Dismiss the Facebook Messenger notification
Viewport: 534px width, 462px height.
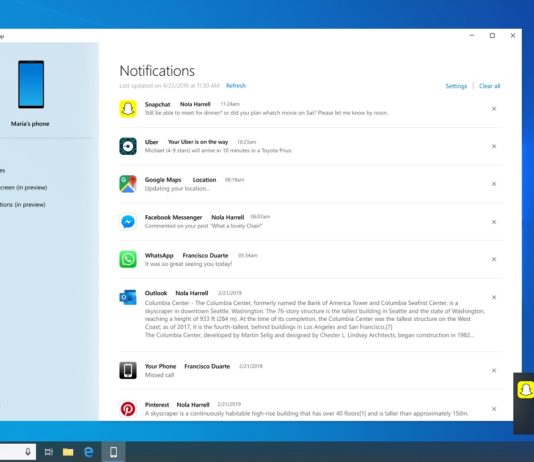pos(494,222)
